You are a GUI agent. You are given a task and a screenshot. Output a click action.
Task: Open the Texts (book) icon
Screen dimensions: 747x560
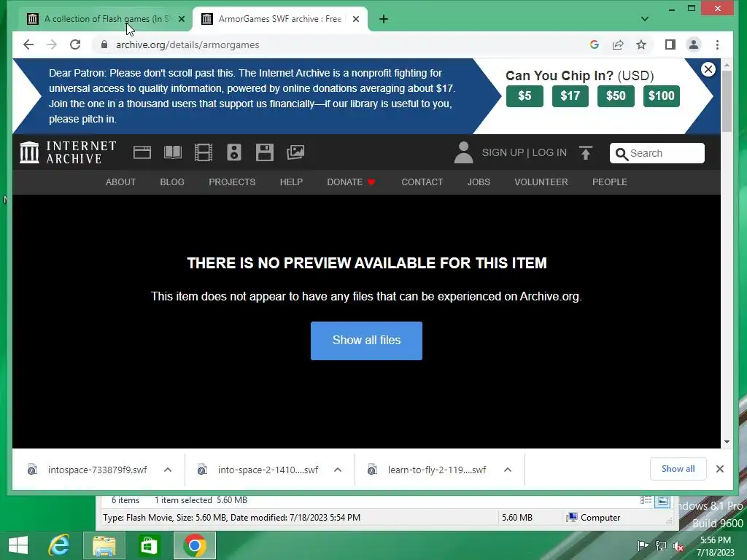coord(173,152)
